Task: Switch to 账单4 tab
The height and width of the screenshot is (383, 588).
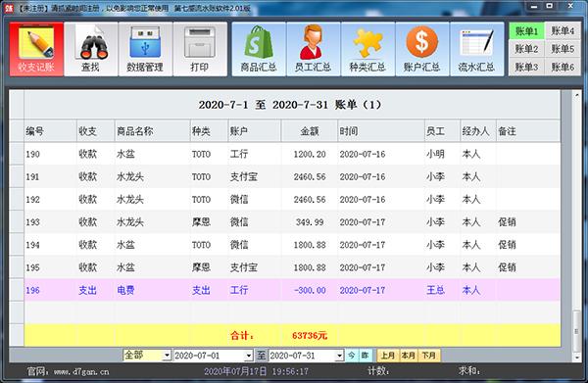Action: tap(563, 30)
